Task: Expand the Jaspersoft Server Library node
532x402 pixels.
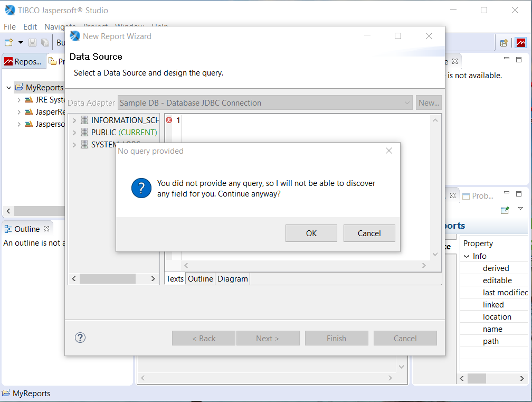Action: (x=19, y=124)
